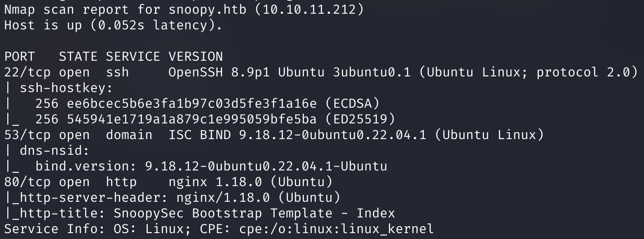
Task: Click the 80/tcp port entry
Action: 27,182
